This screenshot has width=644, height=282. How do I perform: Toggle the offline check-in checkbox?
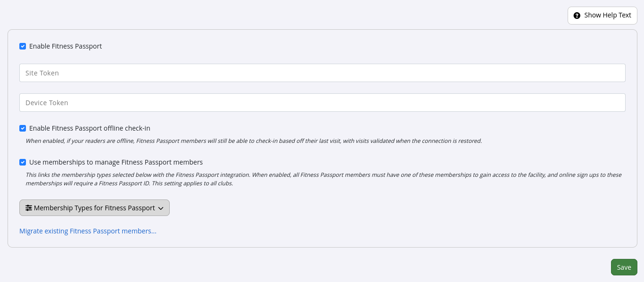[23, 128]
